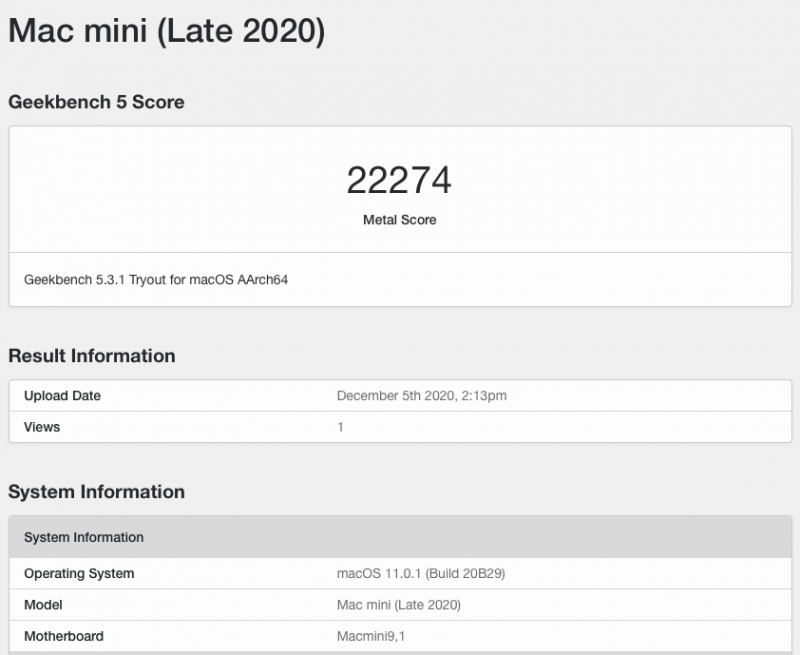
Task: Click the gray System Information table header
Action: coord(84,537)
